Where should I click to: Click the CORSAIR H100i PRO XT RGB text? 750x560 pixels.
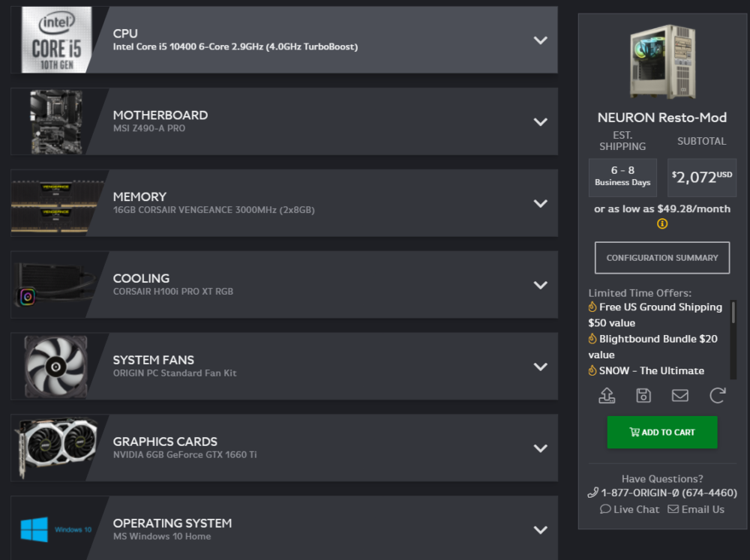click(173, 292)
